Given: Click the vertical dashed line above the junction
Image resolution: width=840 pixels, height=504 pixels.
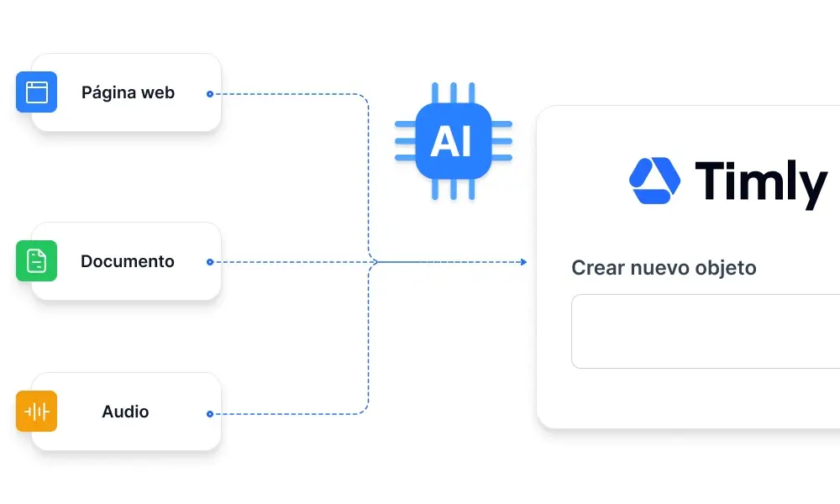Looking at the screenshot, I should pos(369,176).
